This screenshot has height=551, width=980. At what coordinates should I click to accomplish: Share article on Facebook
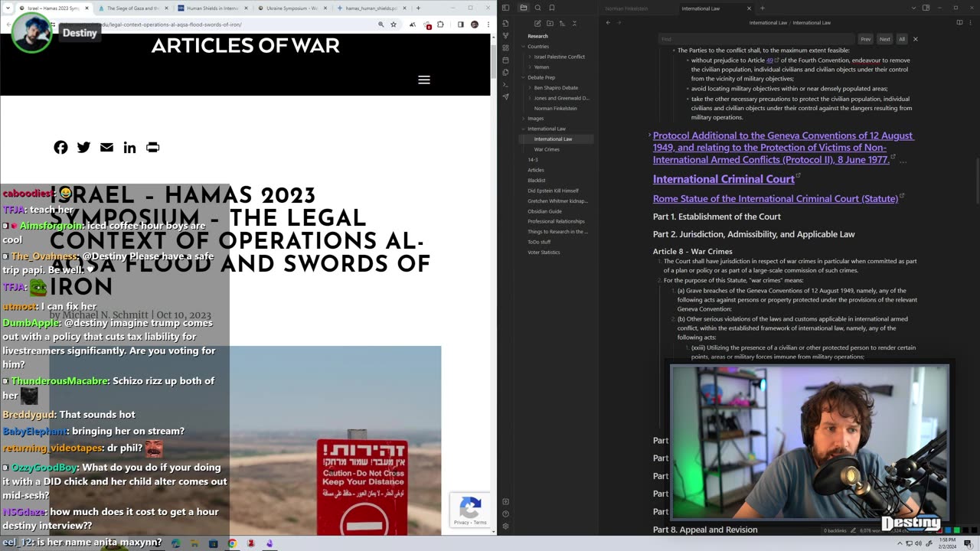(x=60, y=147)
